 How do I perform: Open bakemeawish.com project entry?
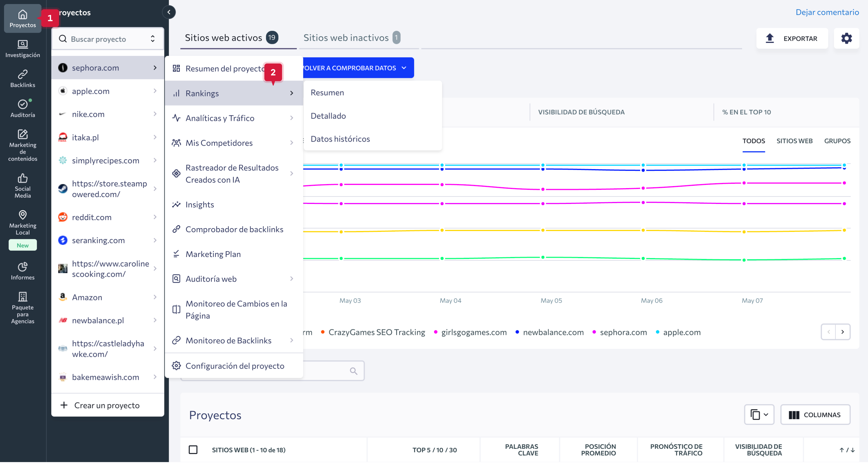[107, 377]
